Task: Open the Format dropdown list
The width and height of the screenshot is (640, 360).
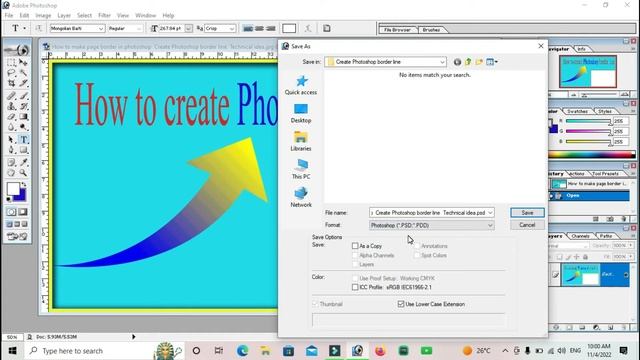Action: tap(490, 225)
